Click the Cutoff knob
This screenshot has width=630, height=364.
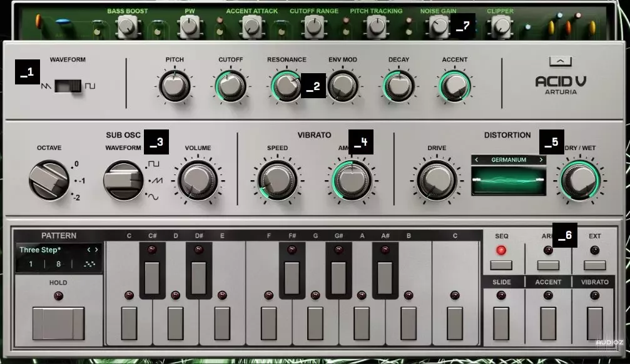click(231, 86)
